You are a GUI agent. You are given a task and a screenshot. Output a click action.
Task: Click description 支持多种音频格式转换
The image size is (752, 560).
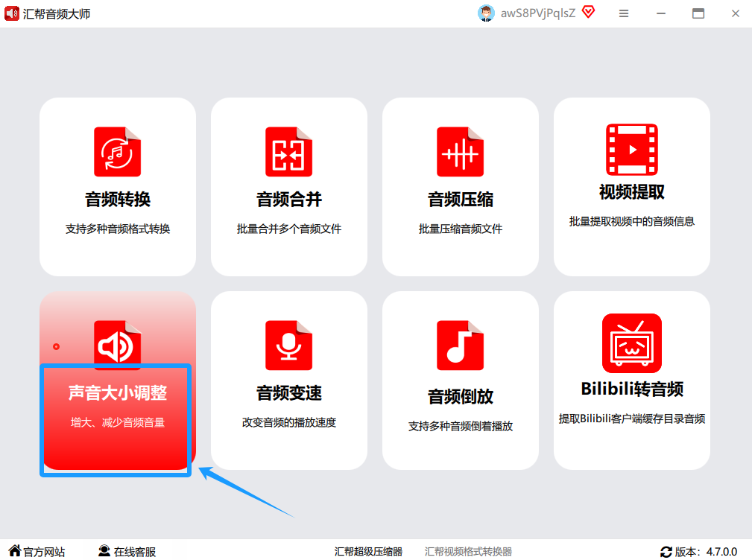[x=118, y=229]
